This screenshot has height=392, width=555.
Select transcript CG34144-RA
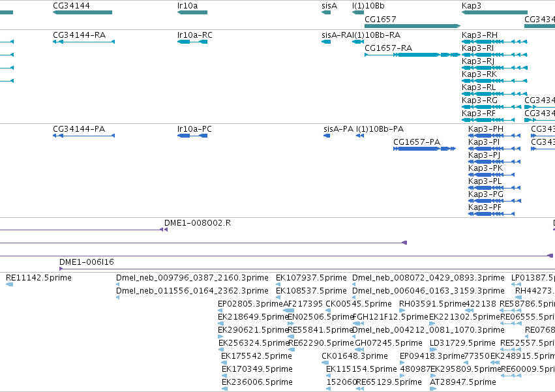pyautogui.click(x=83, y=42)
